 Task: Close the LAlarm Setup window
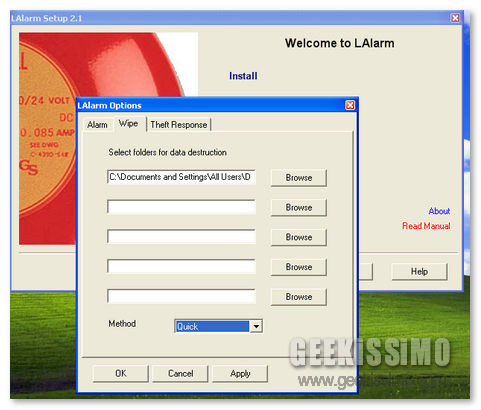(455, 18)
